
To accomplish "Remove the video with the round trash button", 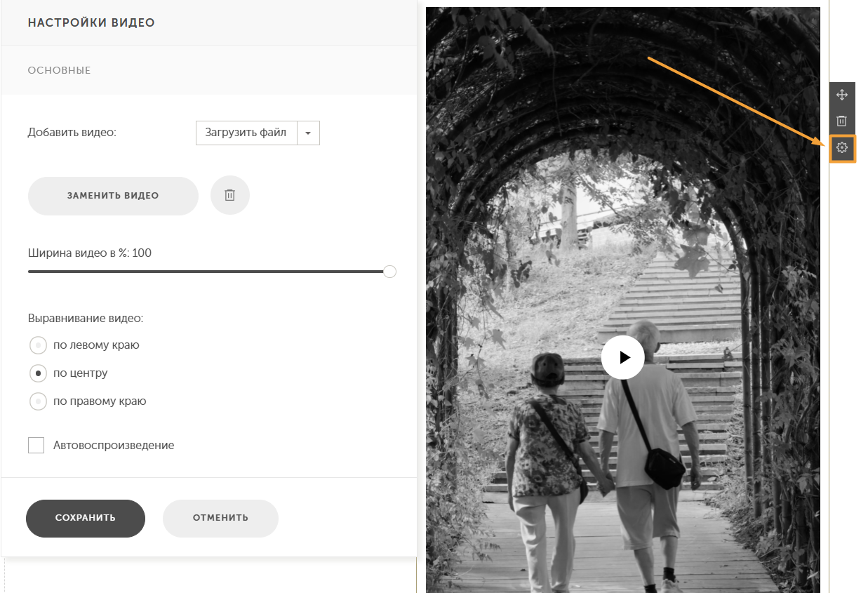I will click(230, 195).
